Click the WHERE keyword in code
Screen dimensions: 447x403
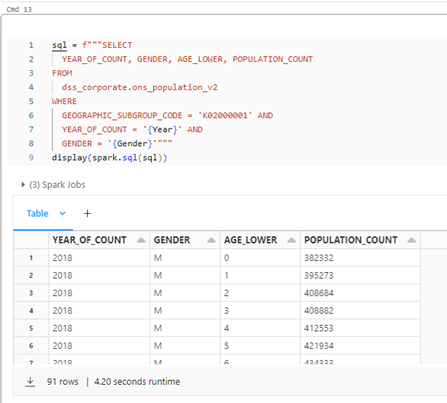pyautogui.click(x=64, y=101)
